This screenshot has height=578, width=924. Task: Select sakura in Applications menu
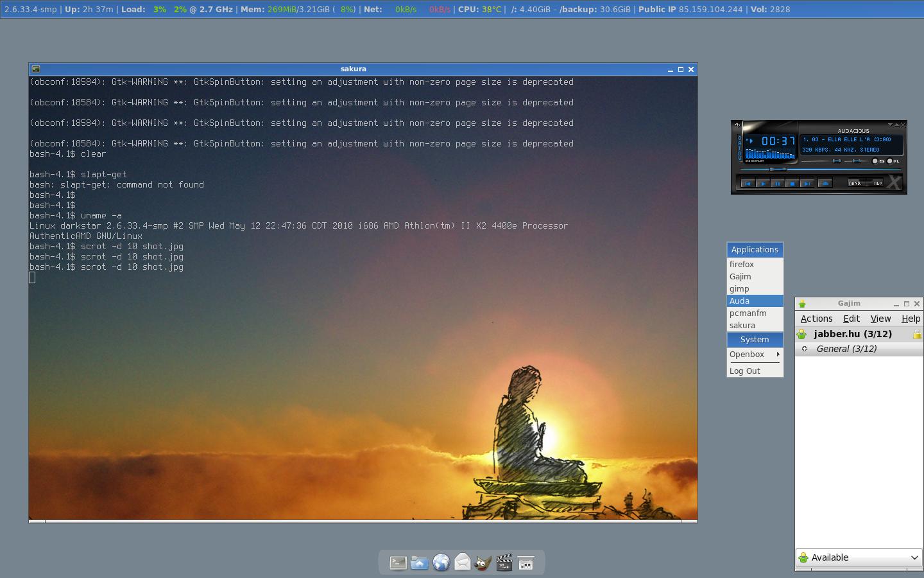click(x=755, y=325)
